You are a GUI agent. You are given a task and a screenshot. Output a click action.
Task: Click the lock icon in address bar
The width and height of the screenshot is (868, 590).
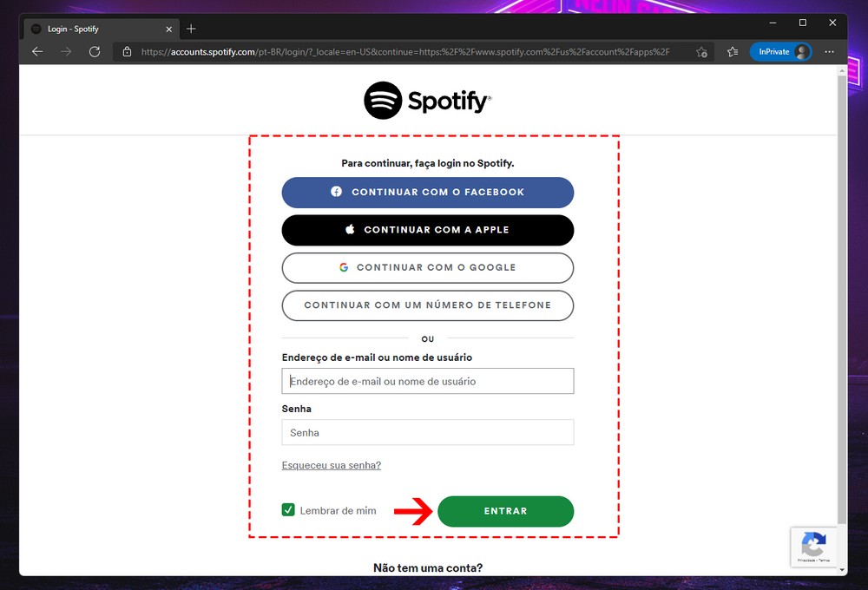[x=127, y=52]
